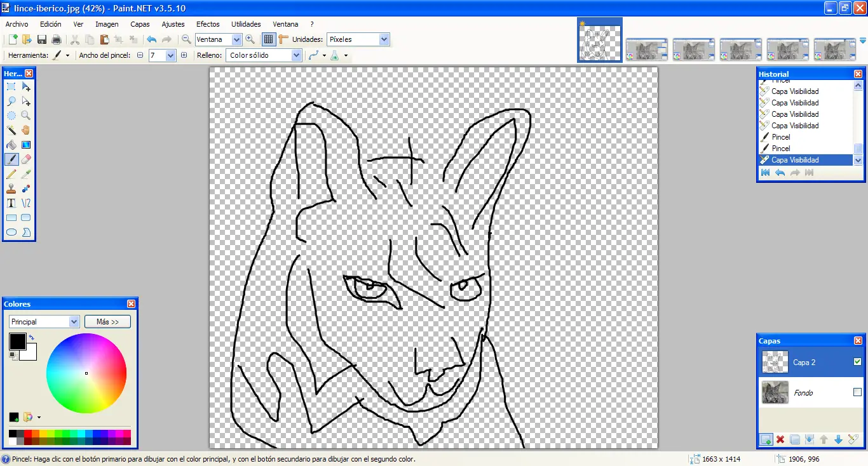Select the Zoom magnifier tool in toolbox
Viewport: 868px width, 466px height.
click(x=26, y=116)
